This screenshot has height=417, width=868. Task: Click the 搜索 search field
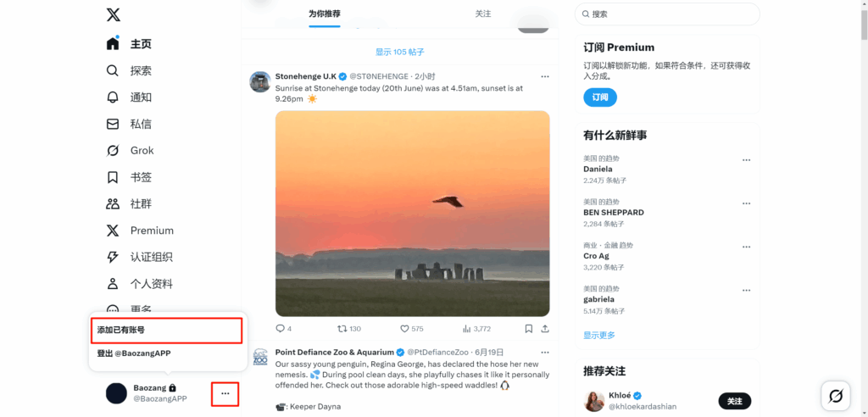pyautogui.click(x=667, y=14)
